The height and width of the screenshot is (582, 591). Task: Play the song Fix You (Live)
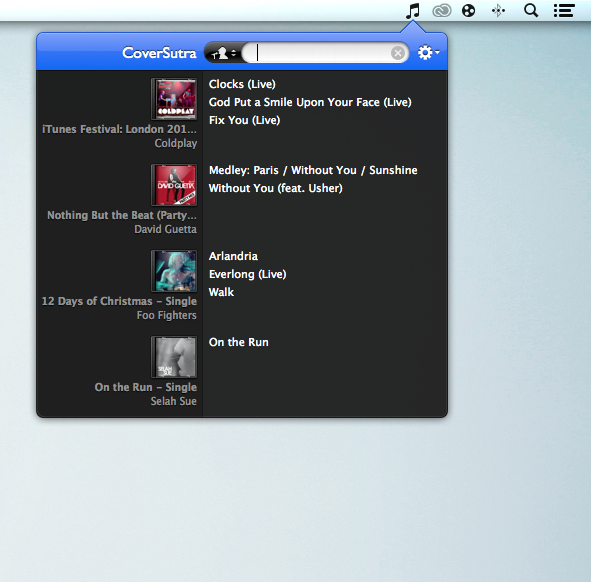tap(245, 120)
